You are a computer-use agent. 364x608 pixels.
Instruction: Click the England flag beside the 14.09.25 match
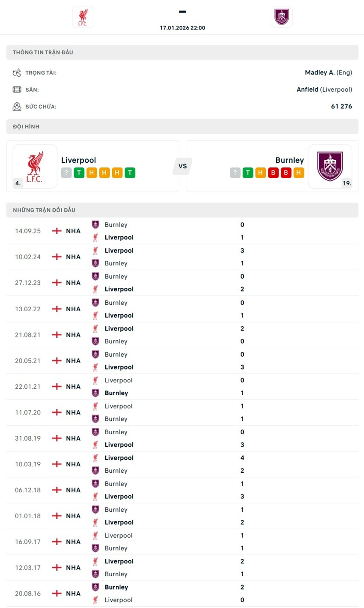56,231
